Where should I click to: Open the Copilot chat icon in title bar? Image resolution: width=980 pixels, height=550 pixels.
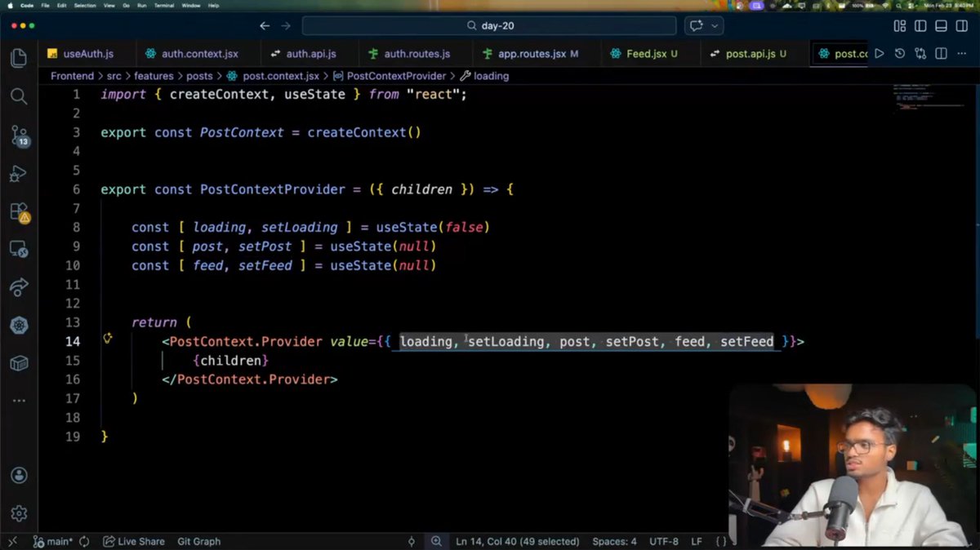[x=697, y=26]
